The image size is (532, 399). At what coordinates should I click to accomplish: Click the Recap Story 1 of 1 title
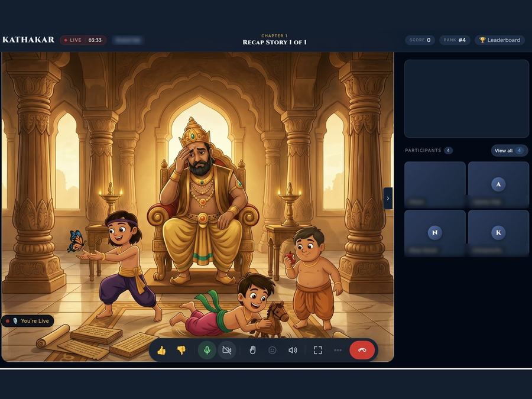tap(274, 43)
